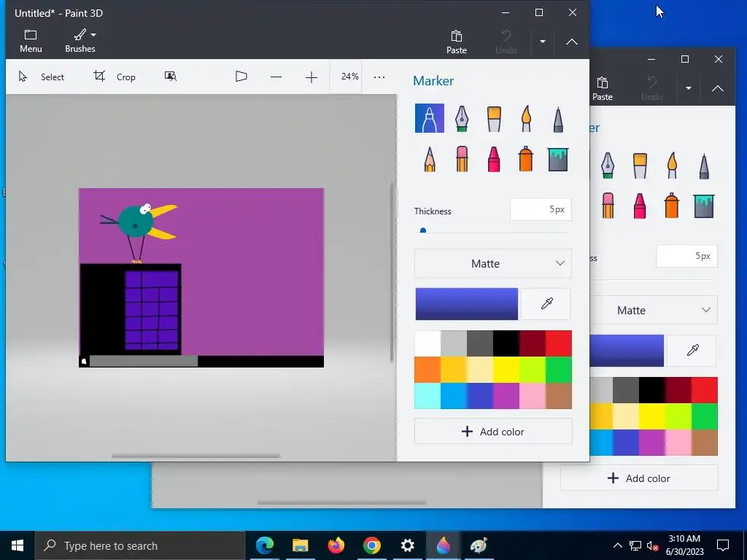Screen dimensions: 747x560
Task: Collapse the back window toolbar chevron
Action: 718,88
